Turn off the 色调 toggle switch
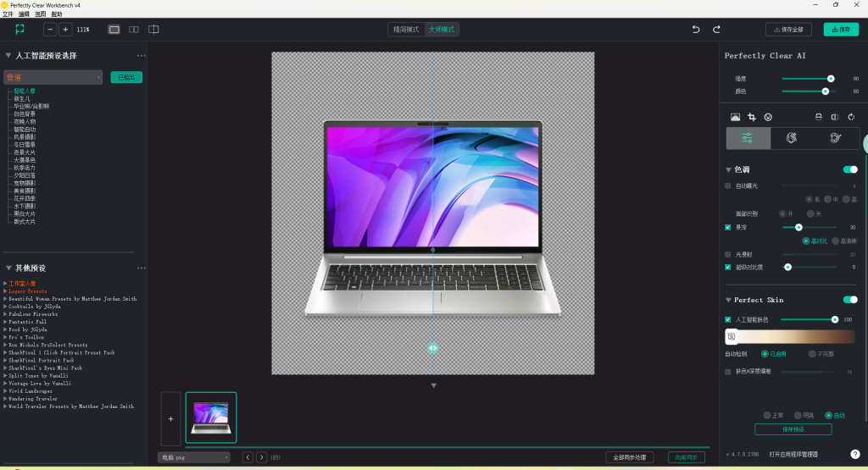This screenshot has width=868, height=470. 849,169
